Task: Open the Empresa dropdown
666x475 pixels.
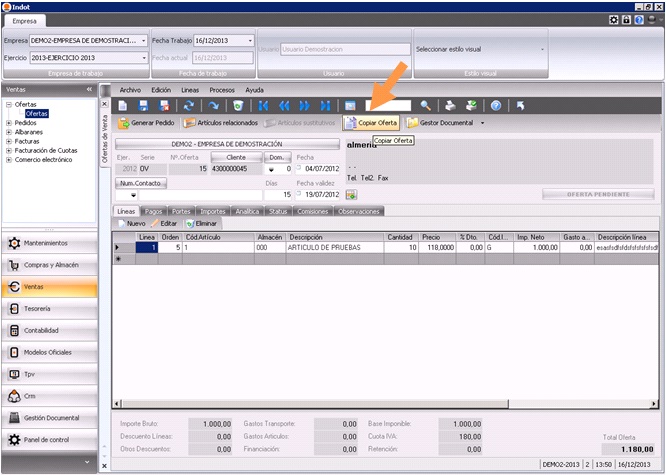Action: point(141,41)
